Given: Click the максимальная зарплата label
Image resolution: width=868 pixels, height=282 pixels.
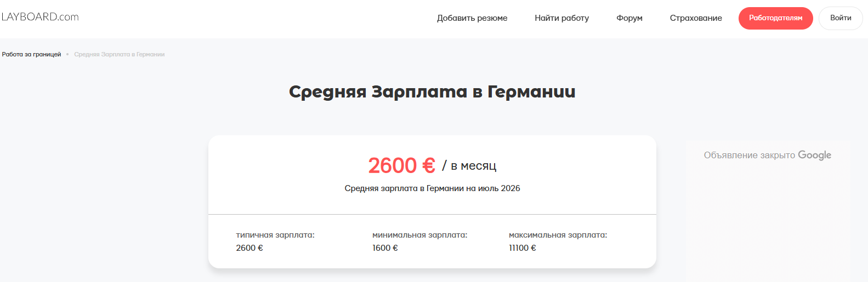Looking at the screenshot, I should tap(558, 235).
